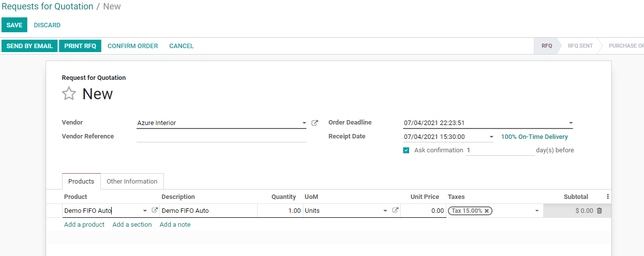Click the CONFIRM ORDER button
644x256 pixels.
point(133,46)
